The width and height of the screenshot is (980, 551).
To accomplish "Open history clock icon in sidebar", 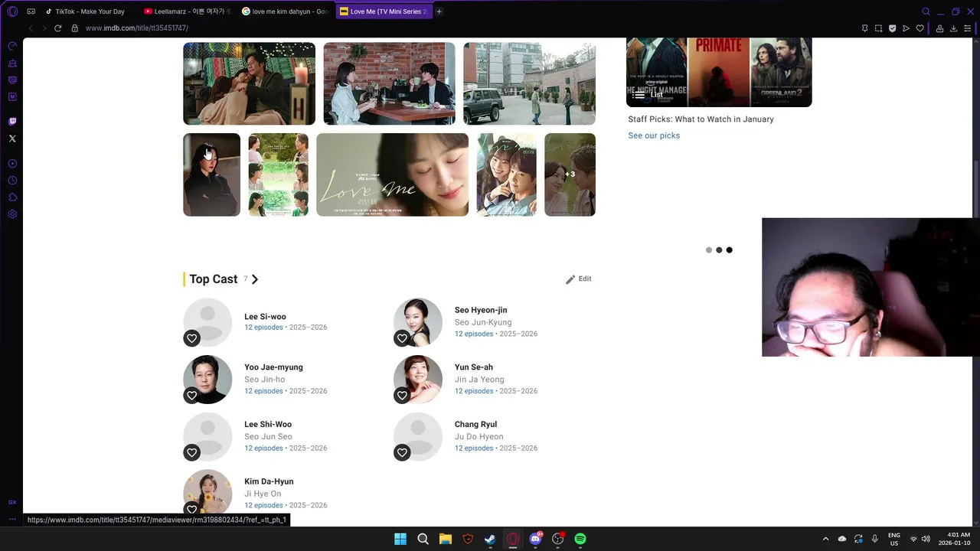I will coord(12,181).
